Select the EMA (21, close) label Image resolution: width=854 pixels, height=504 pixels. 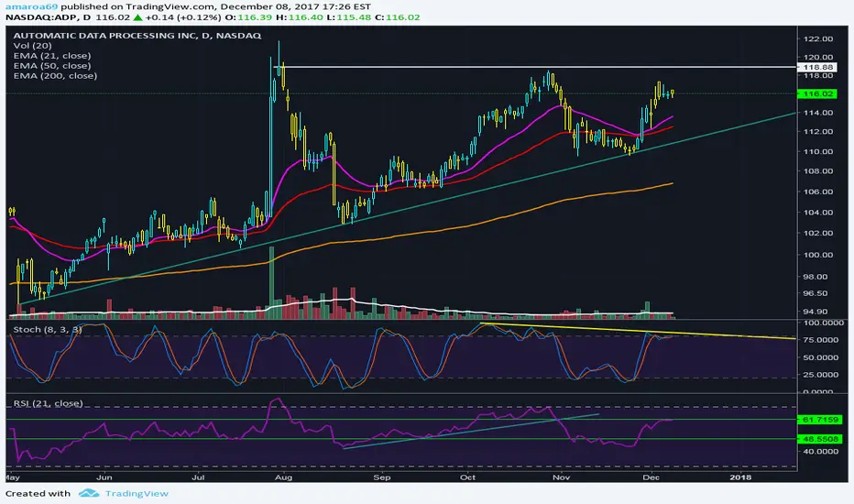(x=52, y=56)
